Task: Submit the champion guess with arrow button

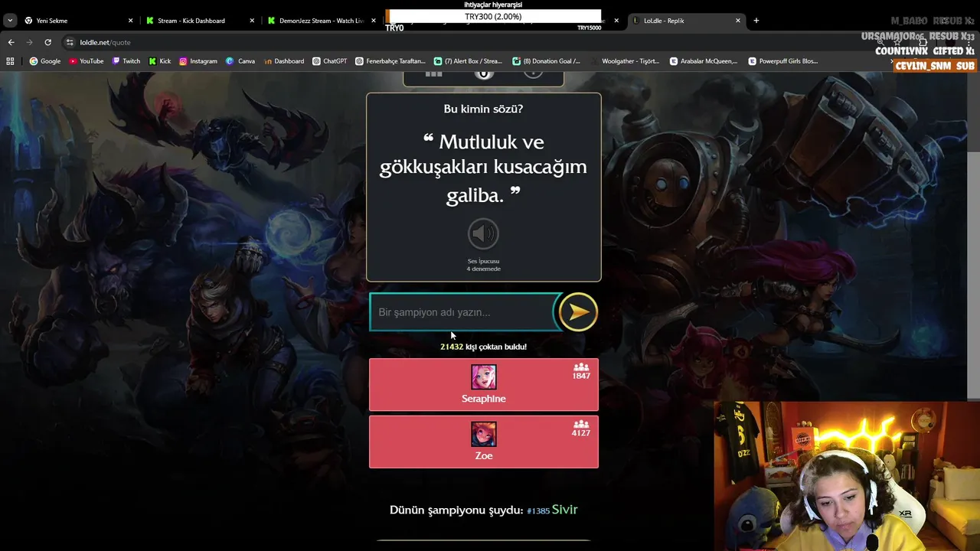Action: 578,312
